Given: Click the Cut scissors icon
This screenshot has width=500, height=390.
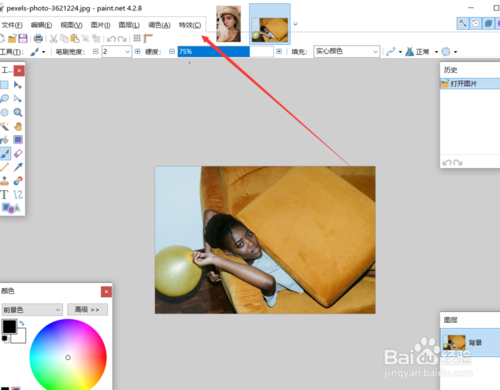Looking at the screenshot, I should (x=54, y=39).
